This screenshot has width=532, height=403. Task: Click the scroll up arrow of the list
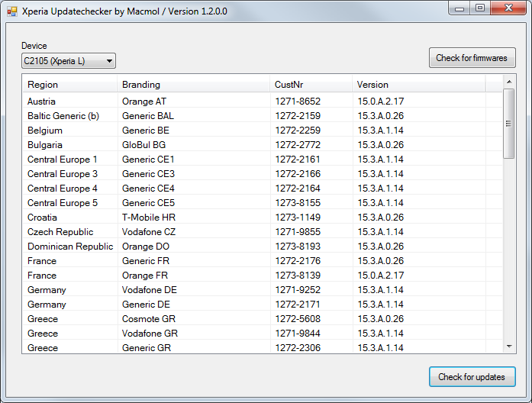click(509, 82)
